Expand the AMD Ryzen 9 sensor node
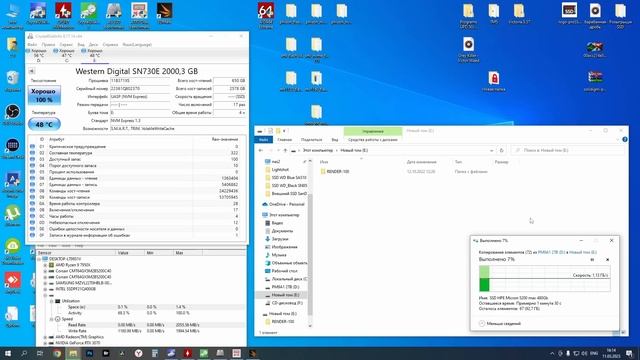This screenshot has height=360, width=640. [x=45, y=265]
